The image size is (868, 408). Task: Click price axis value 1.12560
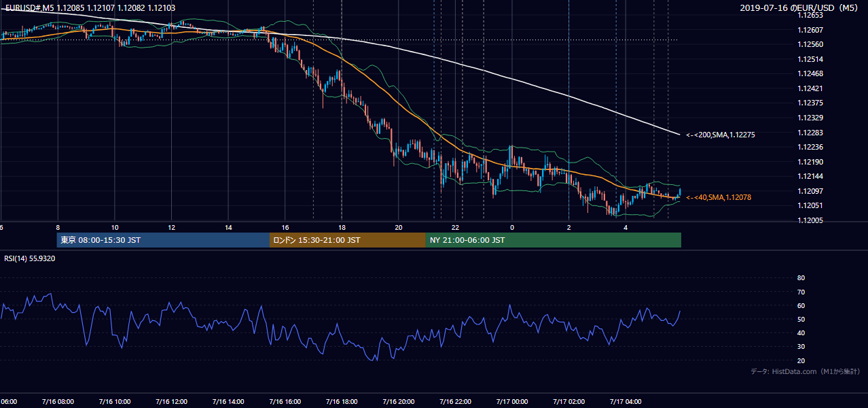coord(810,44)
